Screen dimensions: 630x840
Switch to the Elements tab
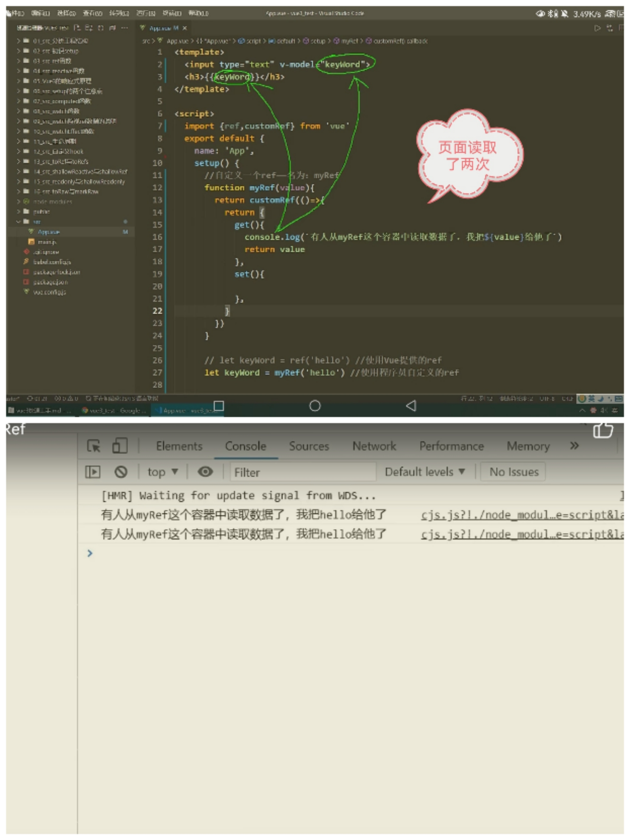tap(179, 446)
